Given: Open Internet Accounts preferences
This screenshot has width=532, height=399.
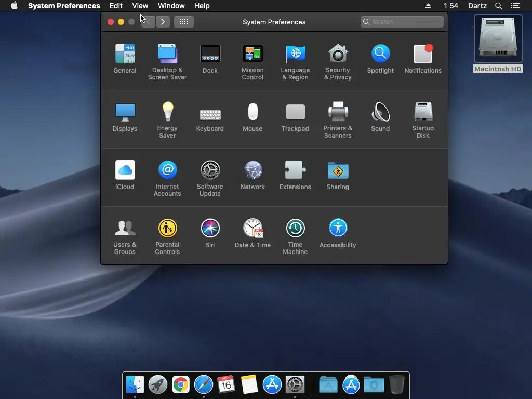Looking at the screenshot, I should pos(167,179).
